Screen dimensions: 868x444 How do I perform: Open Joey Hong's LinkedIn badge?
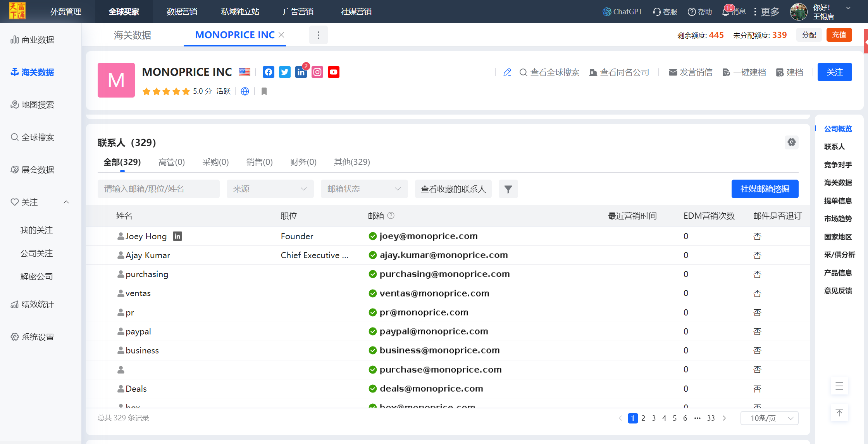177,236
